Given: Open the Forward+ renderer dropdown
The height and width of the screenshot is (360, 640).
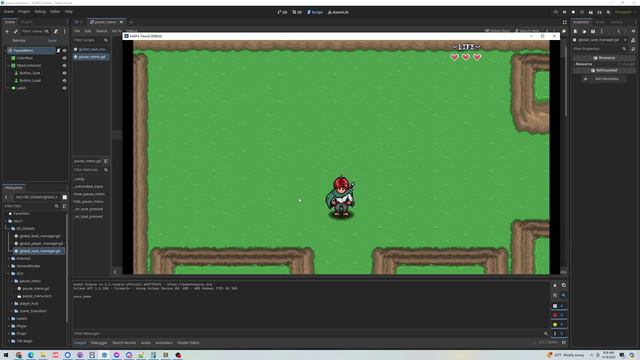Looking at the screenshot, I should (x=625, y=12).
